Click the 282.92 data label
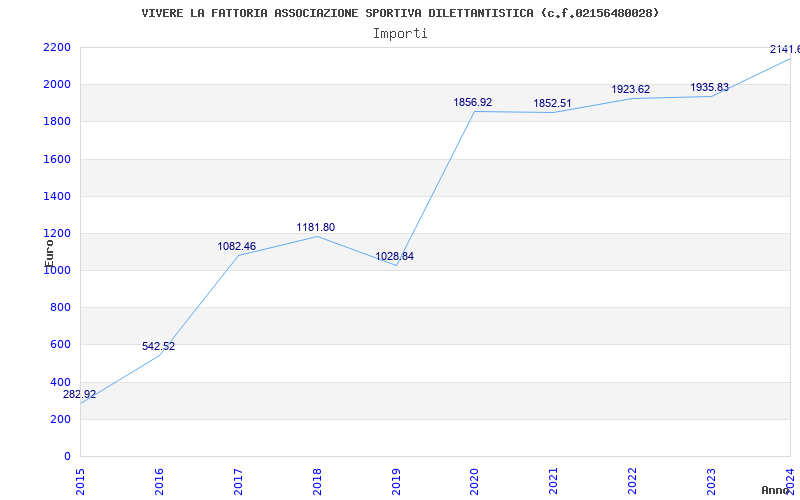The width and height of the screenshot is (800, 500). pos(80,394)
